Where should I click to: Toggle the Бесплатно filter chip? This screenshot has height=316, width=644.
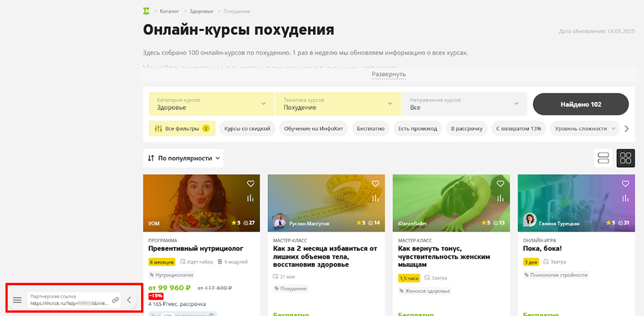(370, 129)
